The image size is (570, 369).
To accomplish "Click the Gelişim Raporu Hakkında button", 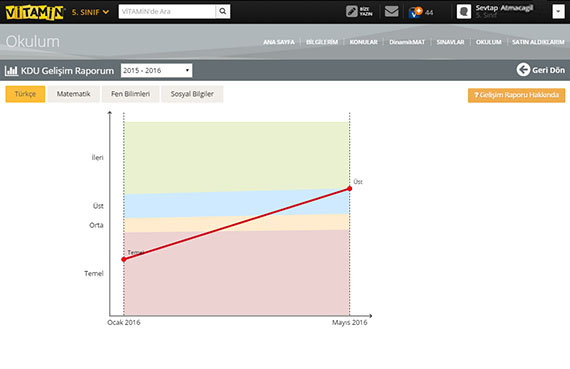I will 516,95.
